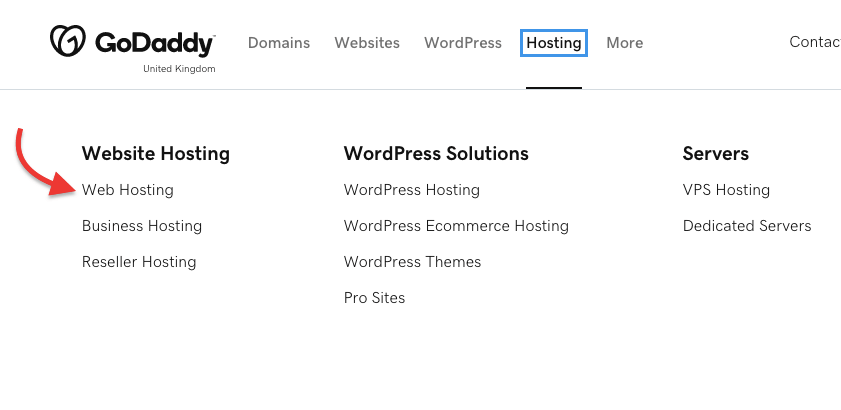Viewport: 841px width, 410px height.
Task: Click the Website Hosting heading
Action: (156, 153)
